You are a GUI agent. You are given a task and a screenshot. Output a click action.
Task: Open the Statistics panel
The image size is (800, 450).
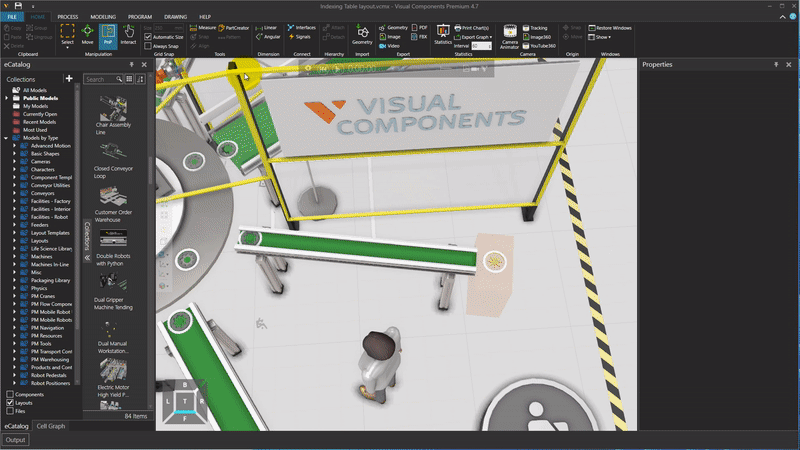[443, 36]
